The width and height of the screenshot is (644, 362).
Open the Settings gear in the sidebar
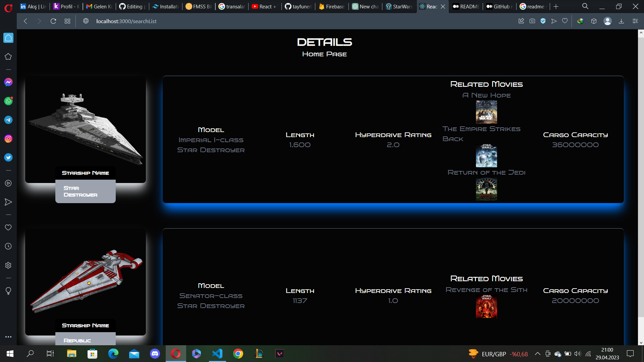8,265
